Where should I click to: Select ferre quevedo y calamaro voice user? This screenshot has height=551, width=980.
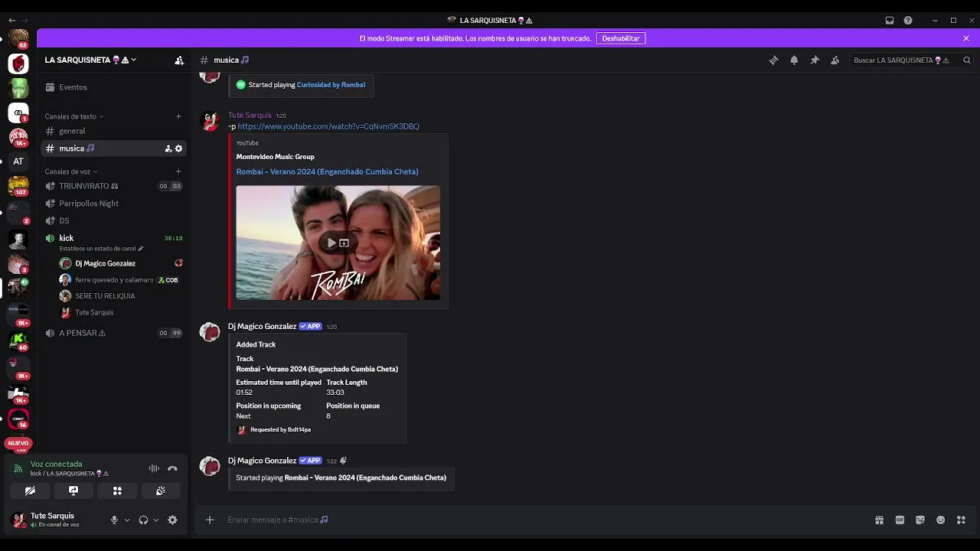[x=121, y=280]
